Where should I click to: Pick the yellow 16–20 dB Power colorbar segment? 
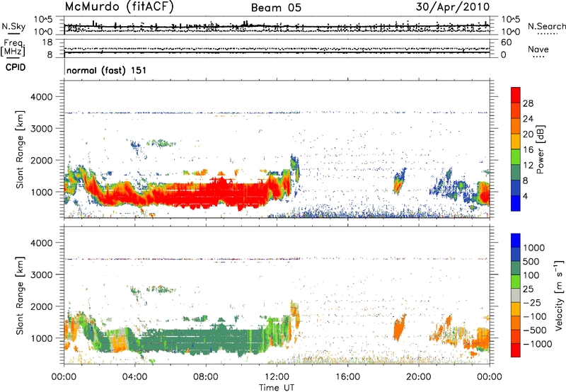516,142
